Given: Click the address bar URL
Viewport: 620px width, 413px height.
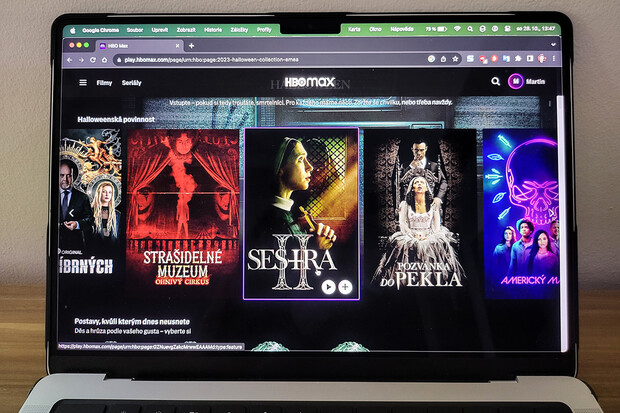Looking at the screenshot, I should 212,60.
